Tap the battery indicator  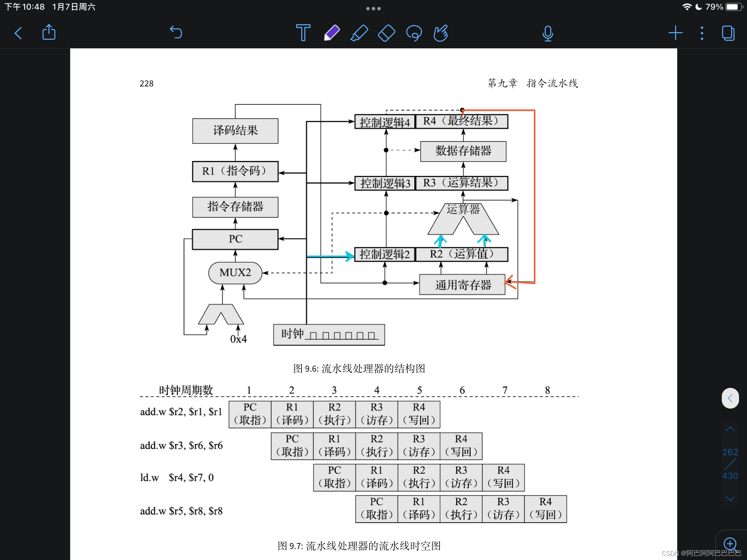point(734,7)
